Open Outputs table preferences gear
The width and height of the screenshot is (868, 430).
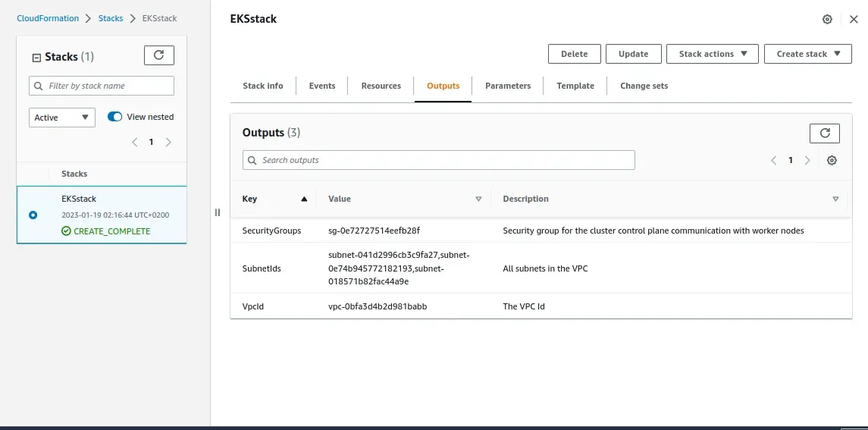[832, 160]
